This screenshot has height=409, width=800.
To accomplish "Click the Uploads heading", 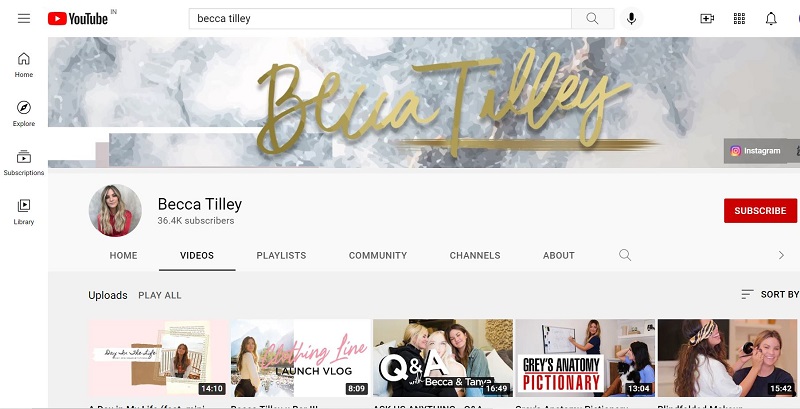I will click(108, 295).
